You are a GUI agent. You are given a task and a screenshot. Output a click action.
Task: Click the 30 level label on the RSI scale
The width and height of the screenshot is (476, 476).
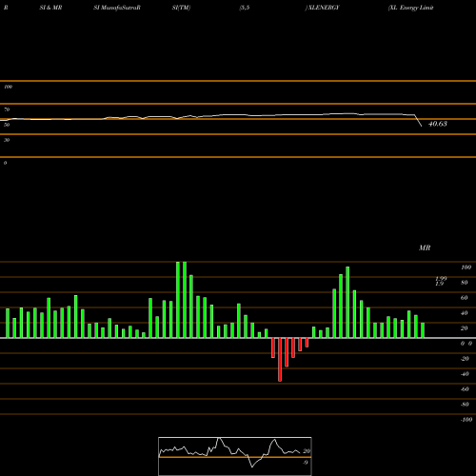(7, 140)
